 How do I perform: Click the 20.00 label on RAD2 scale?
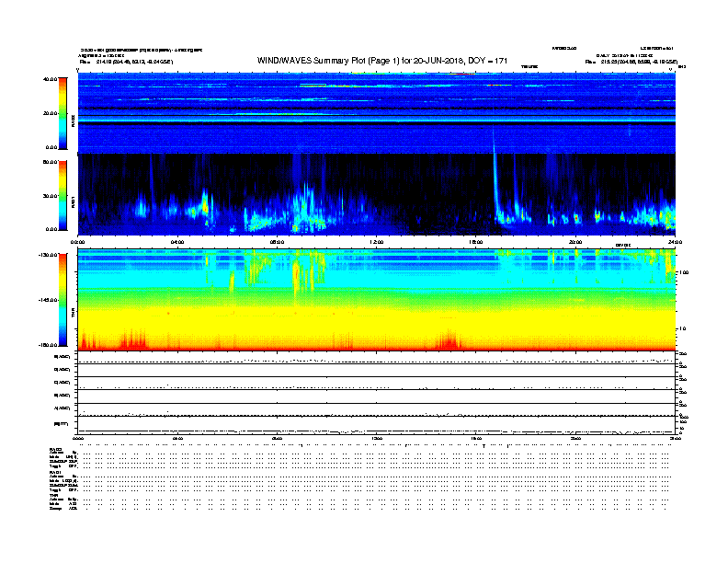[x=51, y=113]
